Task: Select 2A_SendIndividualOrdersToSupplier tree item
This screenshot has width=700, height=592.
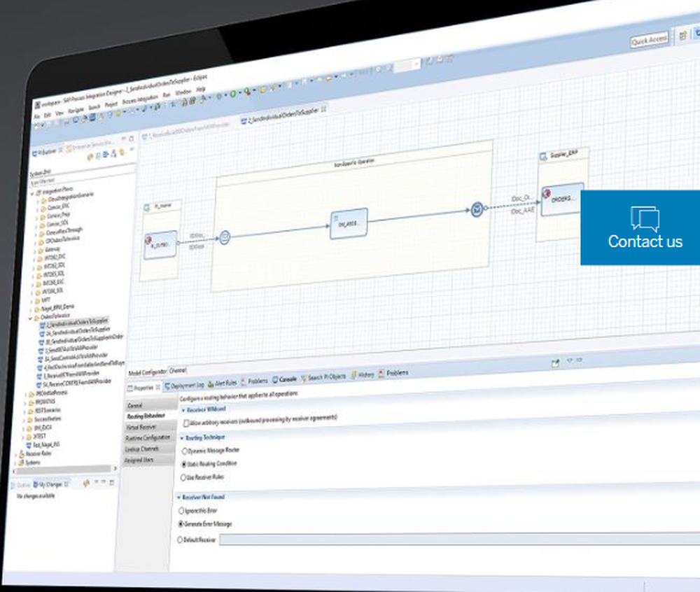Action: click(x=75, y=331)
